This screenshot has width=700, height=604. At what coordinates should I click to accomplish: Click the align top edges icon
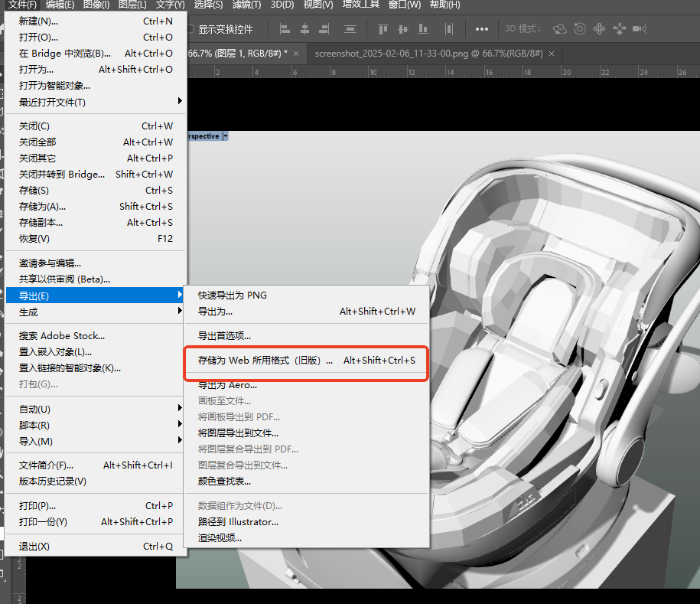[383, 29]
